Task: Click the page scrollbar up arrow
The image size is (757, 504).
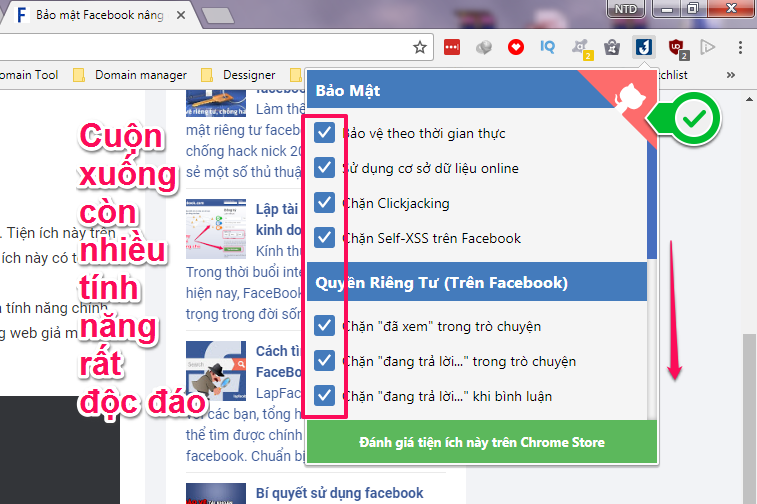Action: pos(749,99)
